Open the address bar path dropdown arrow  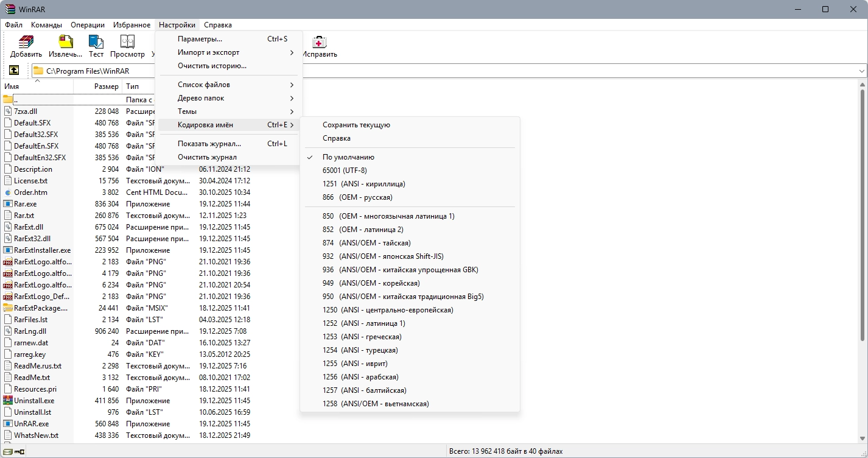(x=861, y=71)
